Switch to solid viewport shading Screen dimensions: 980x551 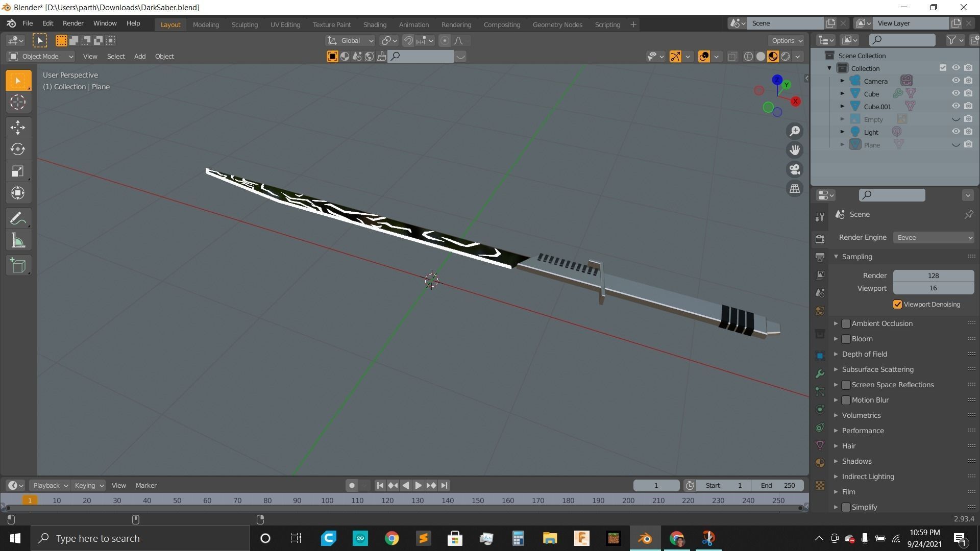tap(761, 57)
